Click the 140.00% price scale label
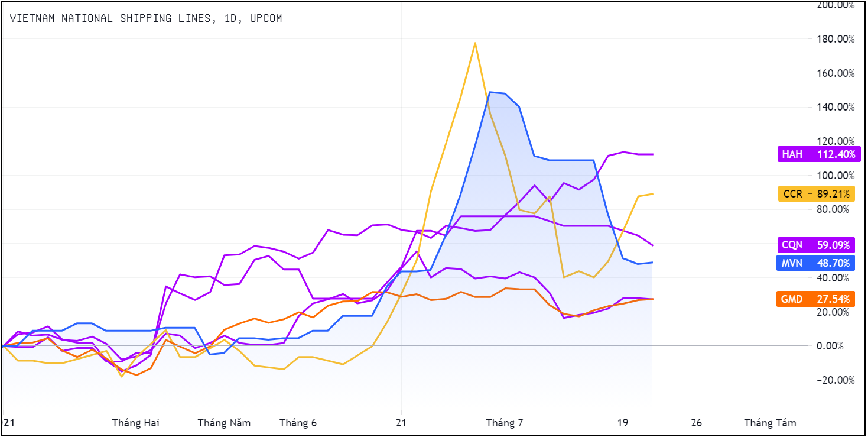Screen dimensions: 868x437 click(835, 107)
